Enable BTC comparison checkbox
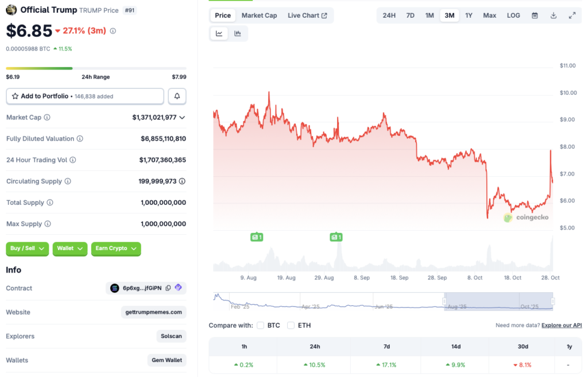Screen dimensions: 588x377 coord(260,325)
